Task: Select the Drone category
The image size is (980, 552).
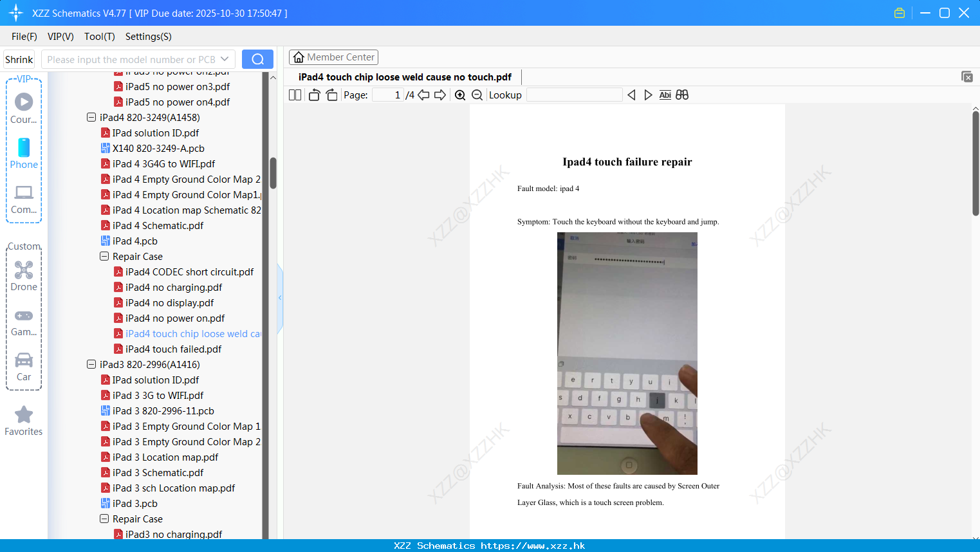Action: coord(24,276)
